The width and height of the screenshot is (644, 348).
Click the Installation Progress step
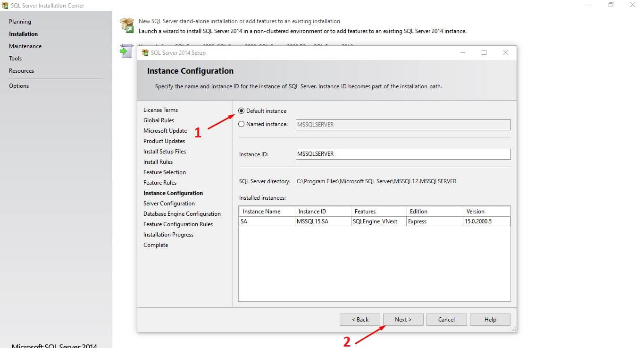coord(168,235)
